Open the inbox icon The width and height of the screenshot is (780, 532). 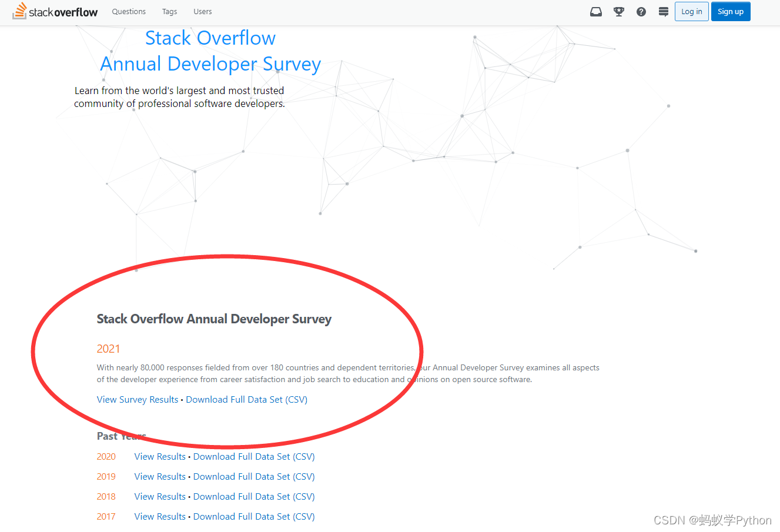(x=595, y=11)
